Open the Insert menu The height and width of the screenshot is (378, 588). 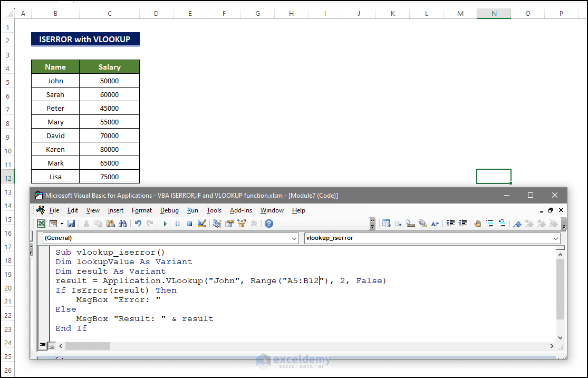pyautogui.click(x=115, y=210)
